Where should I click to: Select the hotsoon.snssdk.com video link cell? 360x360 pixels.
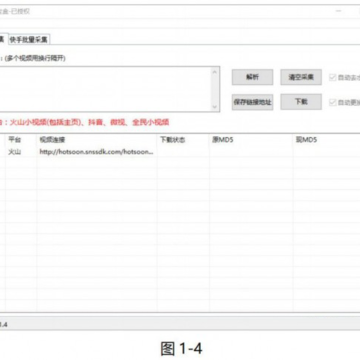(97, 152)
